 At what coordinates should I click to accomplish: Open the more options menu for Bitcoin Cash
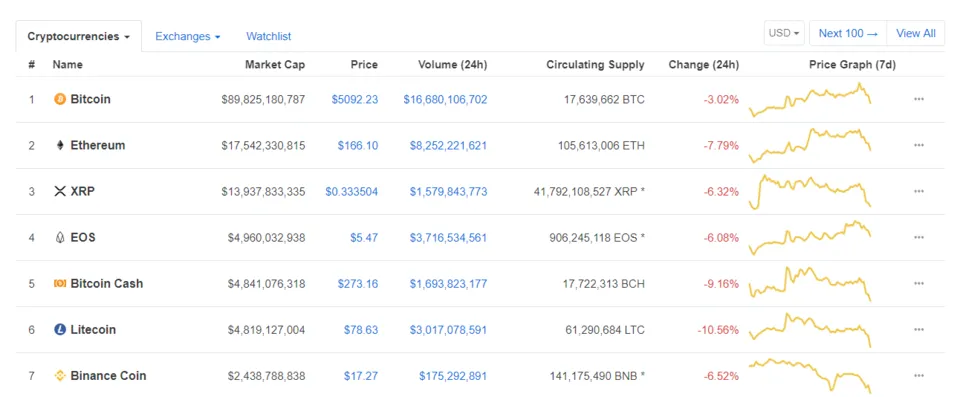tap(918, 284)
